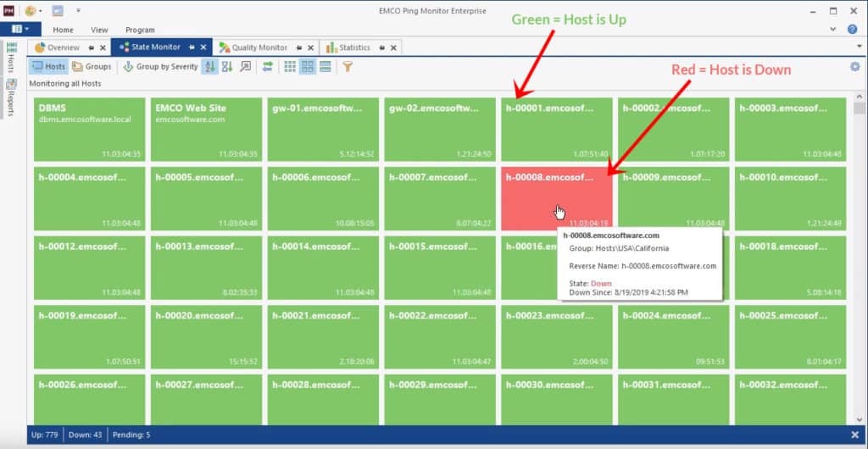Select the h-00010 host tile

[x=791, y=198]
